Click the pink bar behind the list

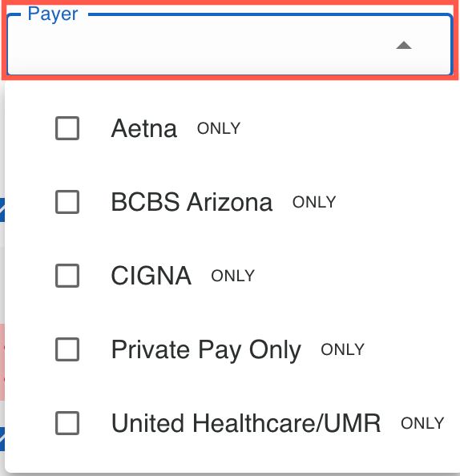pos(2,362)
